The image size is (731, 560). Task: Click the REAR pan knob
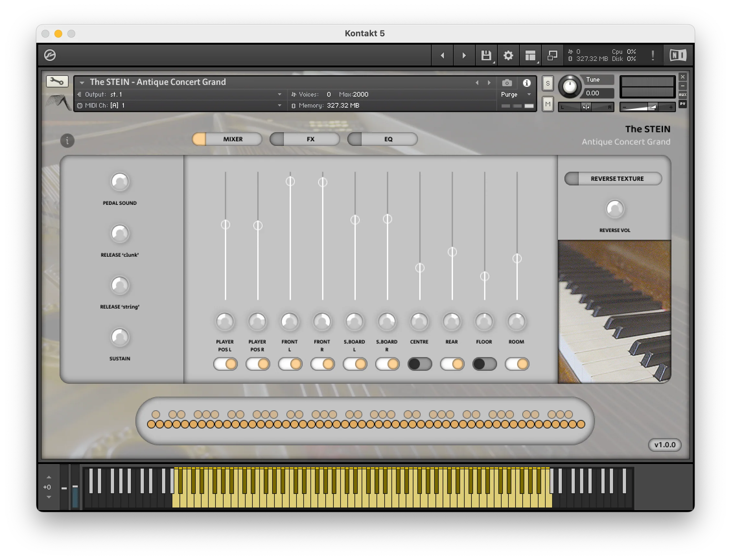coord(452,322)
